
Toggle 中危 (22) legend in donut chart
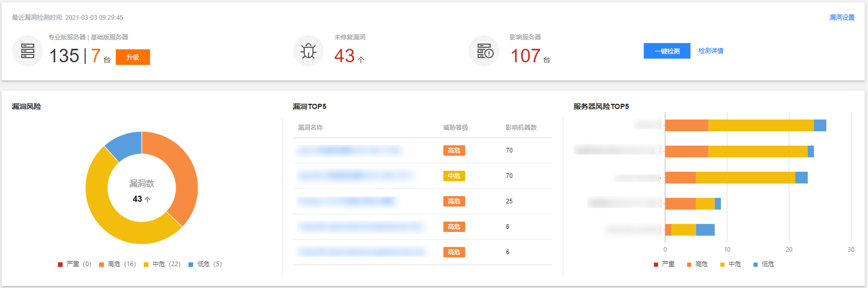click(162, 264)
